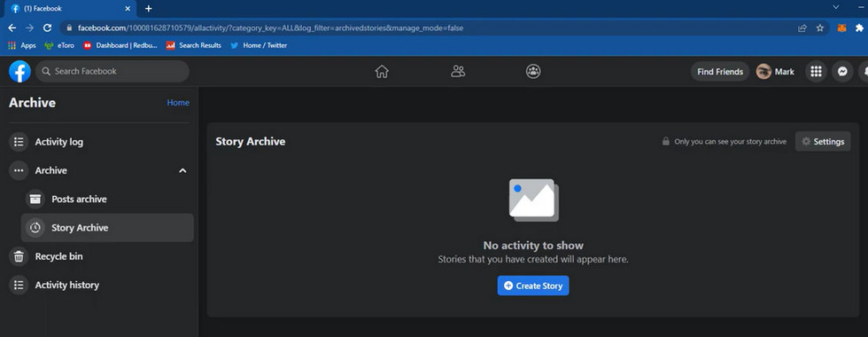
Task: Click the Settings gear icon
Action: point(806,141)
